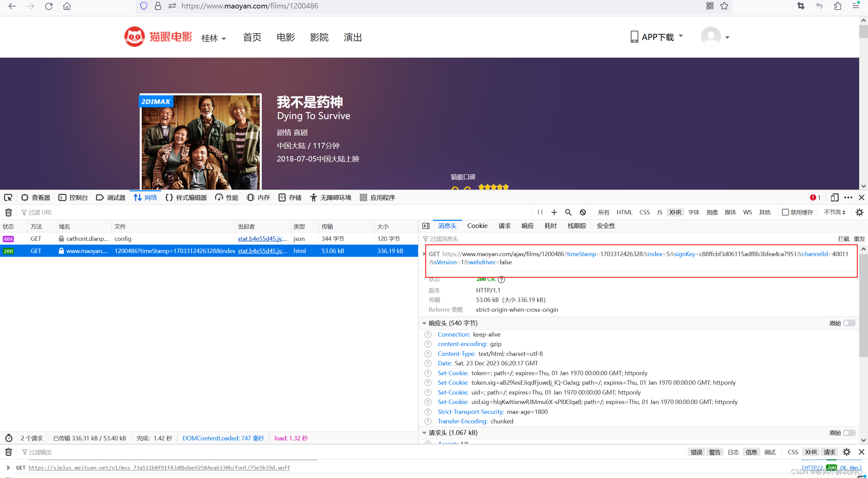Screen dimensions: 868x478
Task: Toggle raw view for 响应头 headers
Action: click(x=849, y=323)
